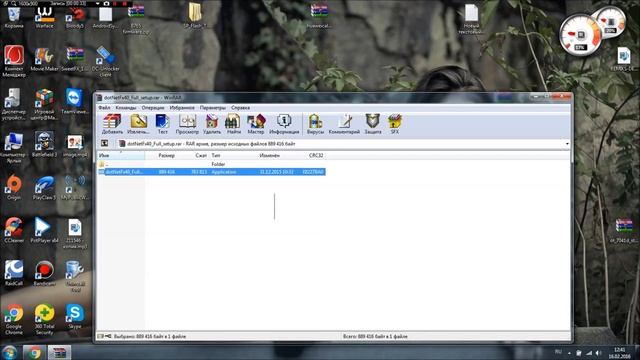Select the PlayClaw 5 desktop shortcut
The image size is (640, 360).
44,187
